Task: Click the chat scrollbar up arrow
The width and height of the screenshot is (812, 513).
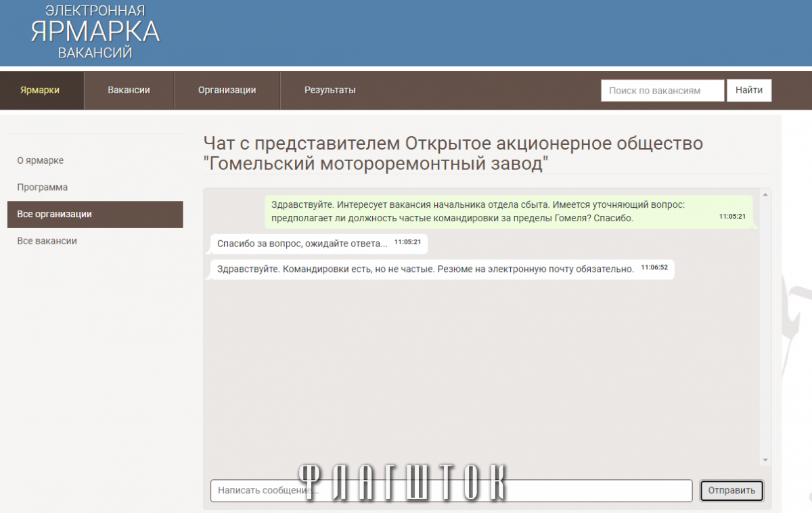Action: [765, 194]
